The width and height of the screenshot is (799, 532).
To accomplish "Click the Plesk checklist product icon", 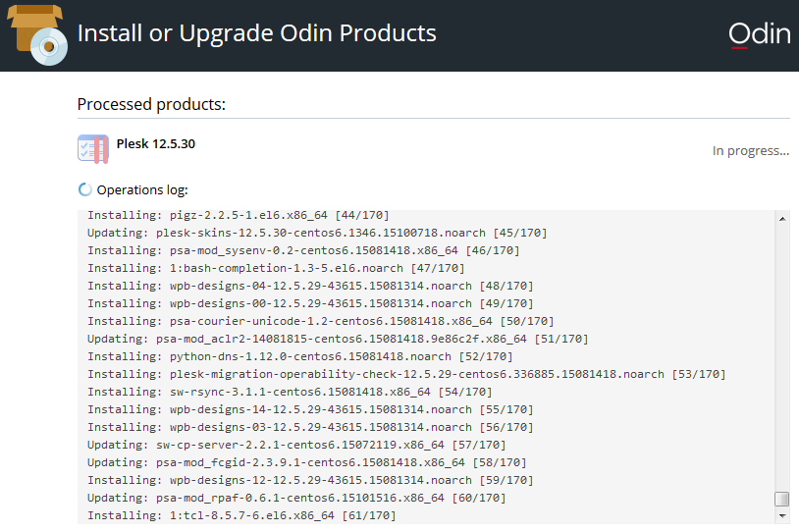I will (x=92, y=149).
